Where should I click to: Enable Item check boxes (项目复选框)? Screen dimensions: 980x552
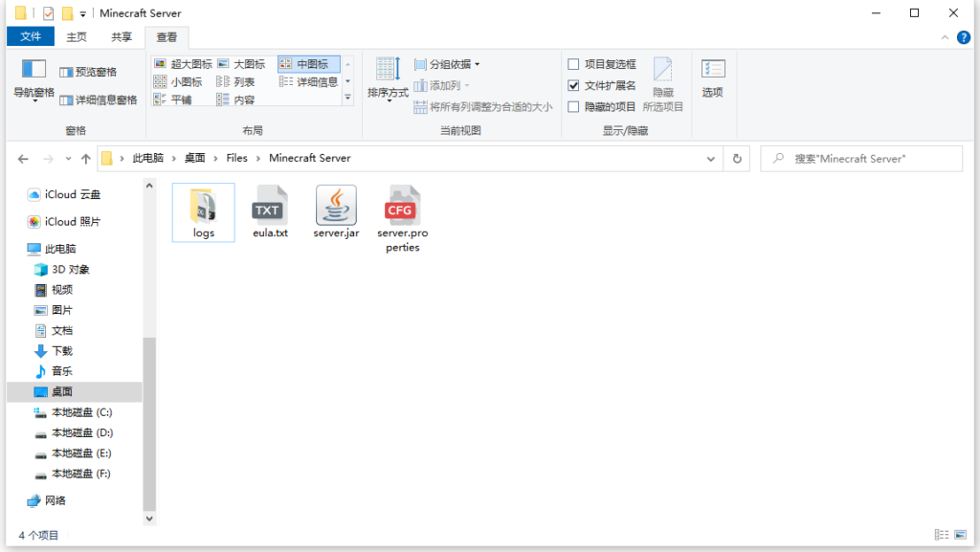coord(602,64)
